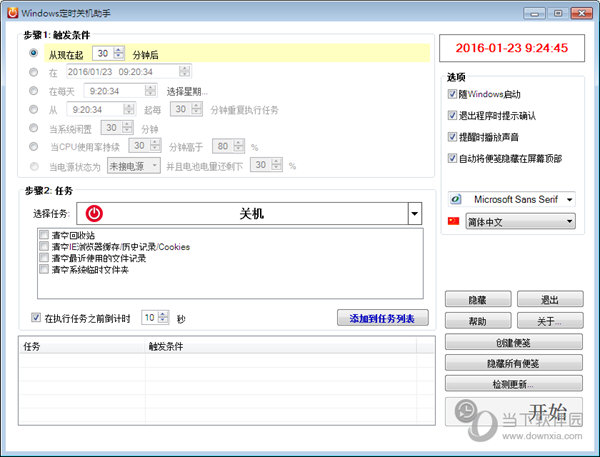This screenshot has width=600, height=457.
Task: Click the 触发条件 column header
Action: point(281,346)
